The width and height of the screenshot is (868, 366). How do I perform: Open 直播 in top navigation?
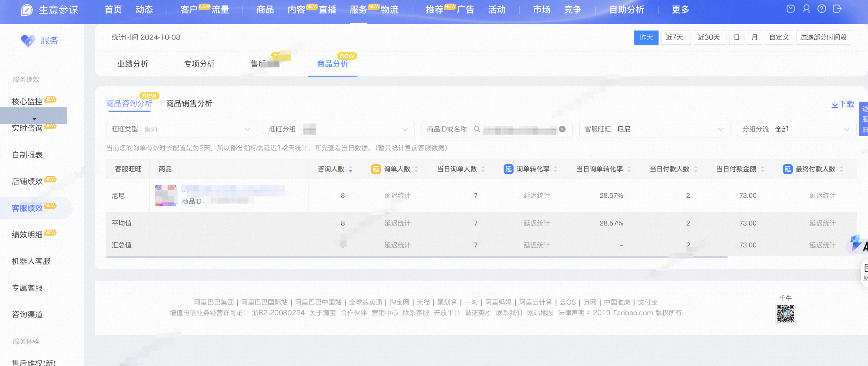point(327,10)
